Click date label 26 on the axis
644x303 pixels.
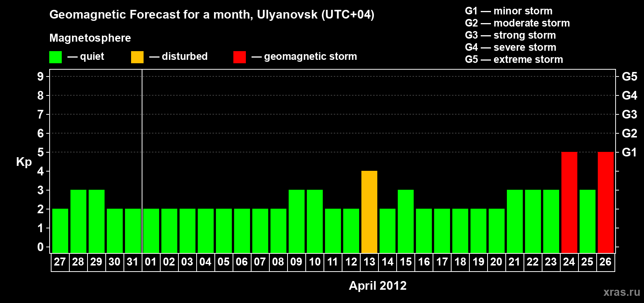click(605, 262)
